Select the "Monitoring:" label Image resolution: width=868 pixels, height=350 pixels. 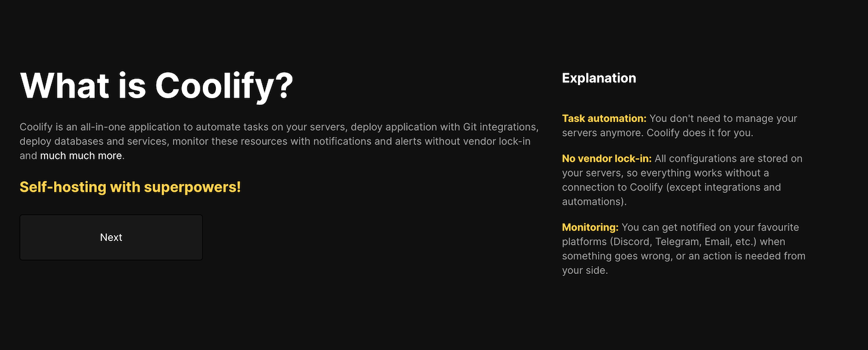(x=590, y=227)
